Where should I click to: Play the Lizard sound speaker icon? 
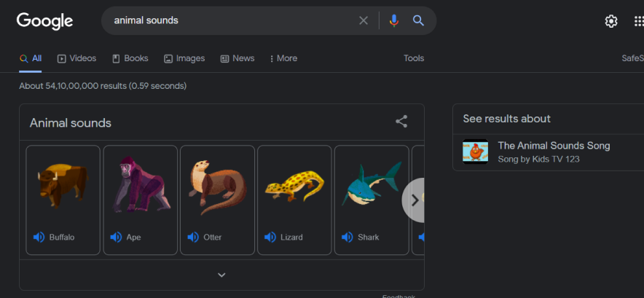click(270, 237)
